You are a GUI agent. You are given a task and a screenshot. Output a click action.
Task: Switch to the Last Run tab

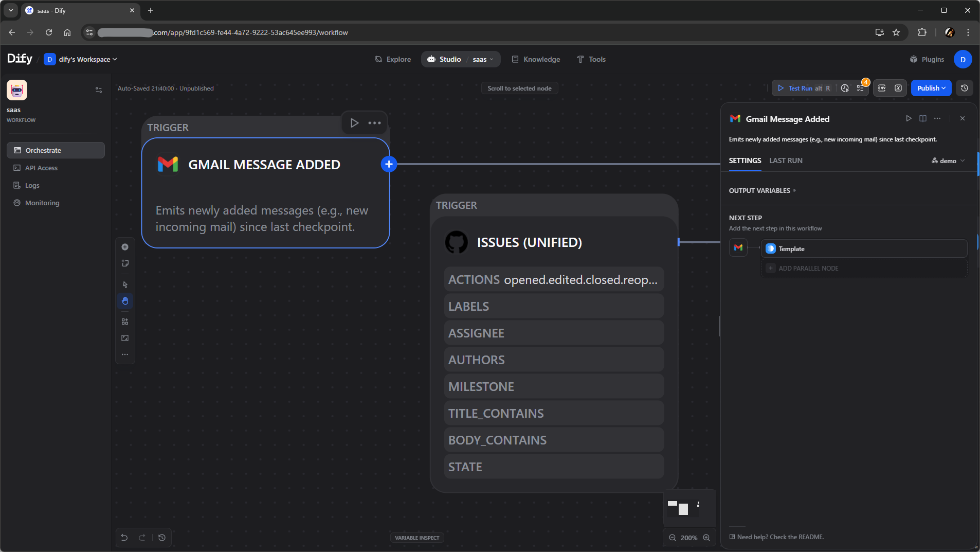(786, 161)
